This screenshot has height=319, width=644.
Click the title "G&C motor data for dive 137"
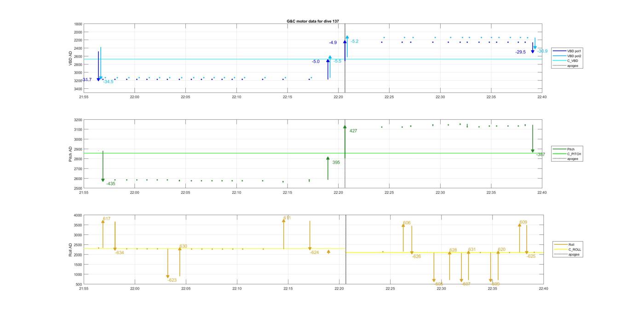(x=313, y=21)
